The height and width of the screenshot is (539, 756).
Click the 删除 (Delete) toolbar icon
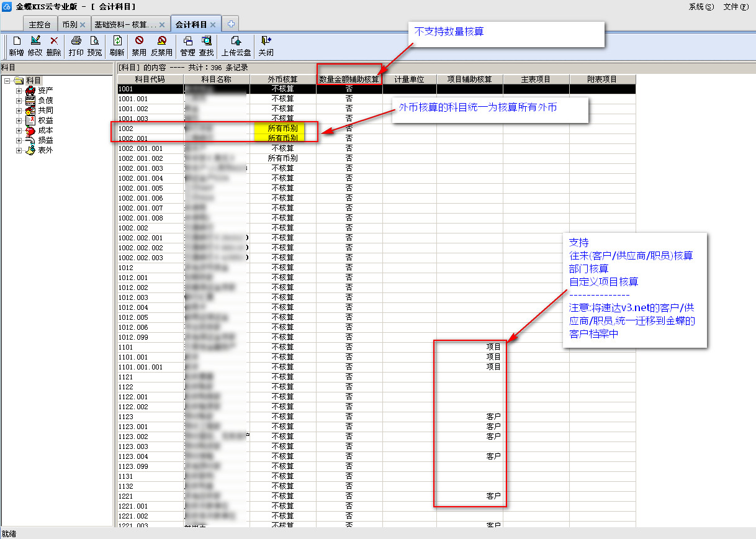[x=54, y=41]
